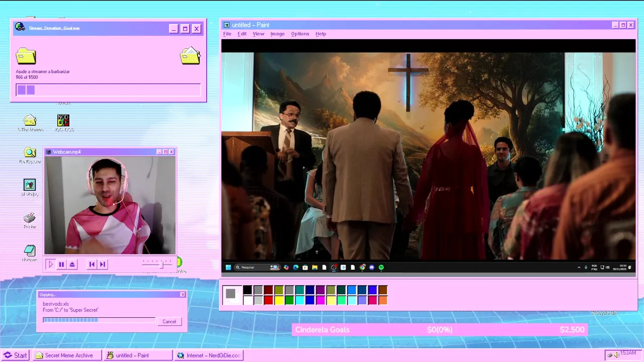Viewport: 644px width, 362px height.
Task: Click the Recycle Bin desktop label
Action: 604,313
